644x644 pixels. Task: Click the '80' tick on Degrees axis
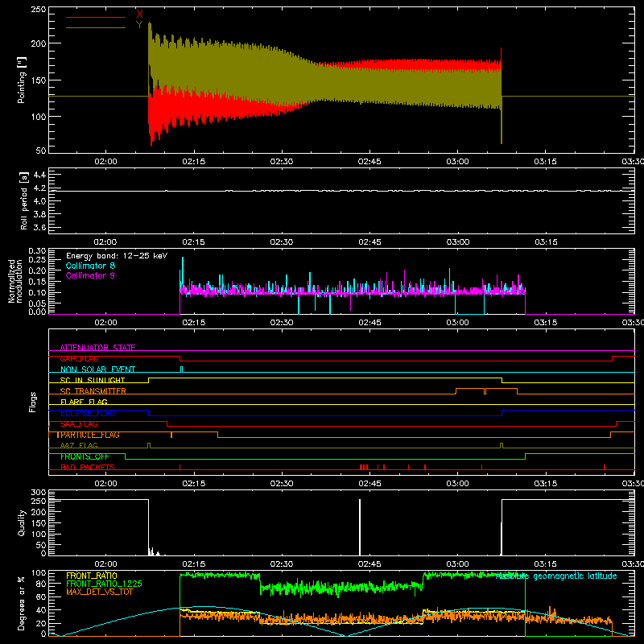coord(42,584)
